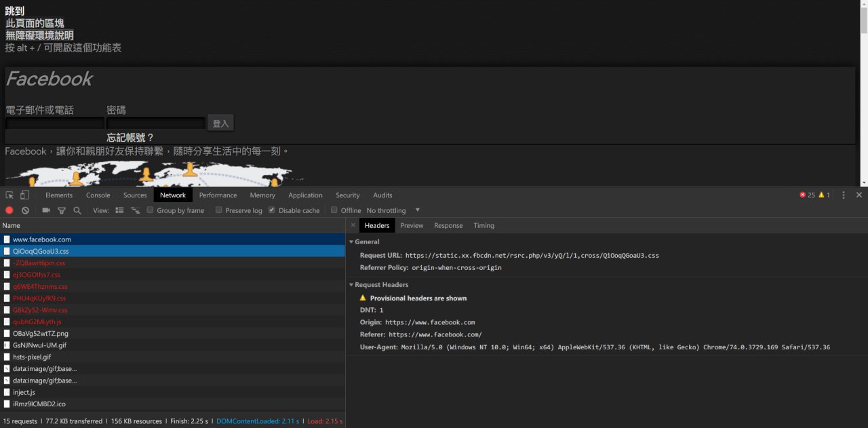
Task: Open DevTools three-dot customize menu
Action: click(x=844, y=195)
